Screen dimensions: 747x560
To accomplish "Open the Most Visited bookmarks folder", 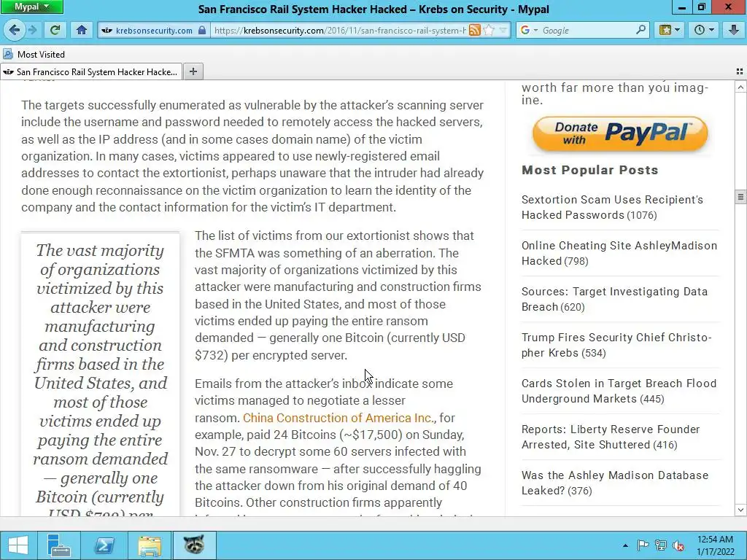I will pos(34,54).
